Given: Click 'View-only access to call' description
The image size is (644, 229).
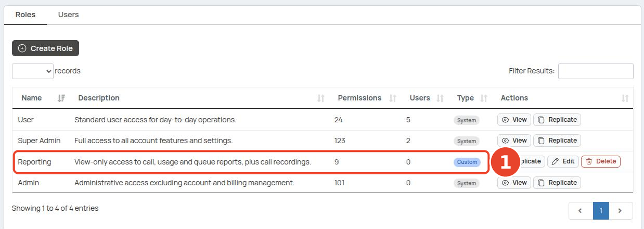Looking at the screenshot, I should coord(192,162).
